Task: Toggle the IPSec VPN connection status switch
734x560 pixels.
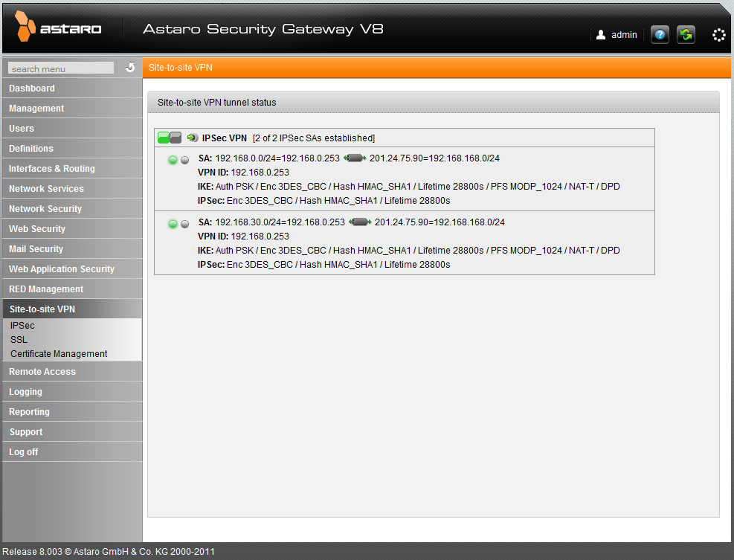Action: (170, 138)
